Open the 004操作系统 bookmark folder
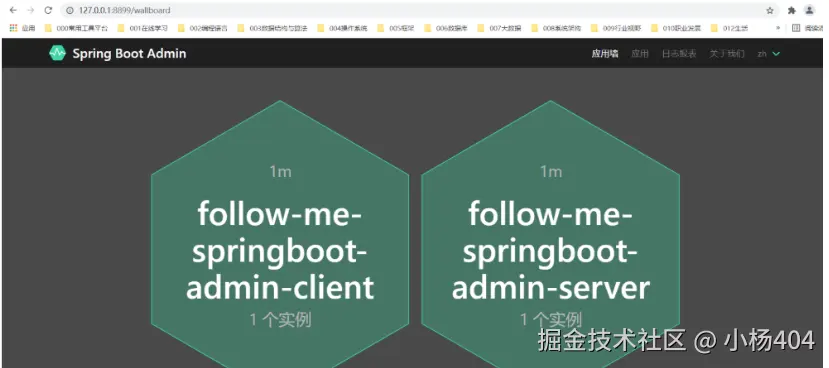829x368 pixels. [342, 28]
